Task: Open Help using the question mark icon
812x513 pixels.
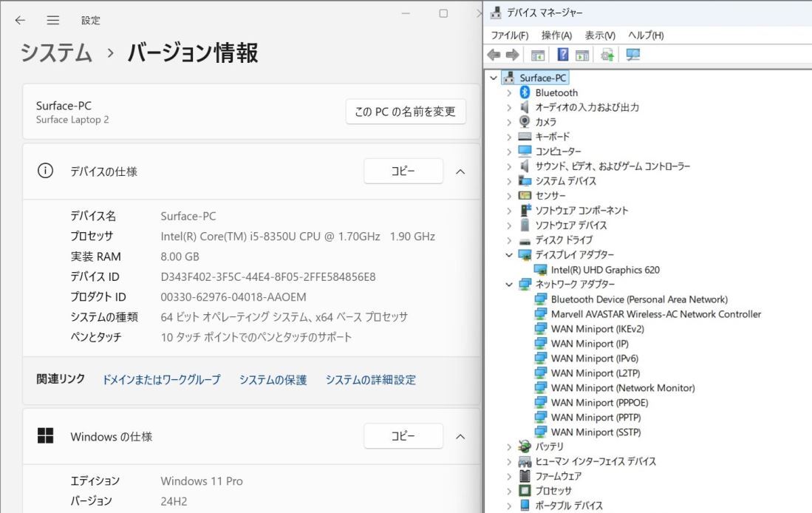Action: [x=562, y=53]
